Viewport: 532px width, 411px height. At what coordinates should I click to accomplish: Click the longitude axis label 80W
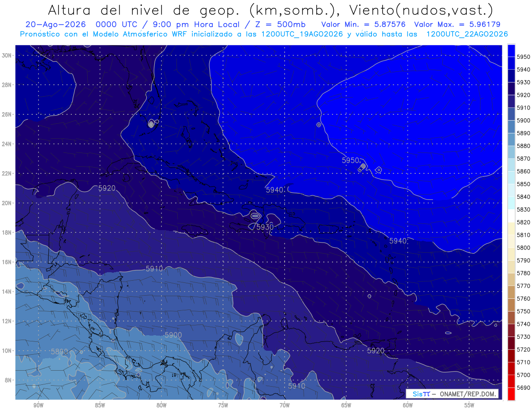[x=161, y=405]
